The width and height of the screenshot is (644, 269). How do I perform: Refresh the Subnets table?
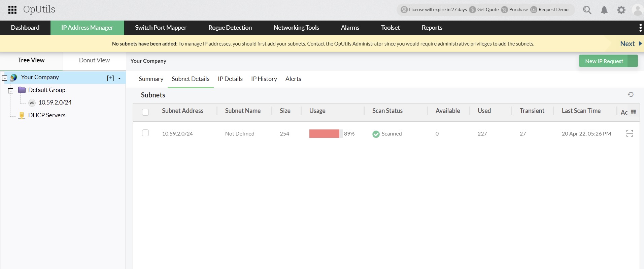(631, 95)
